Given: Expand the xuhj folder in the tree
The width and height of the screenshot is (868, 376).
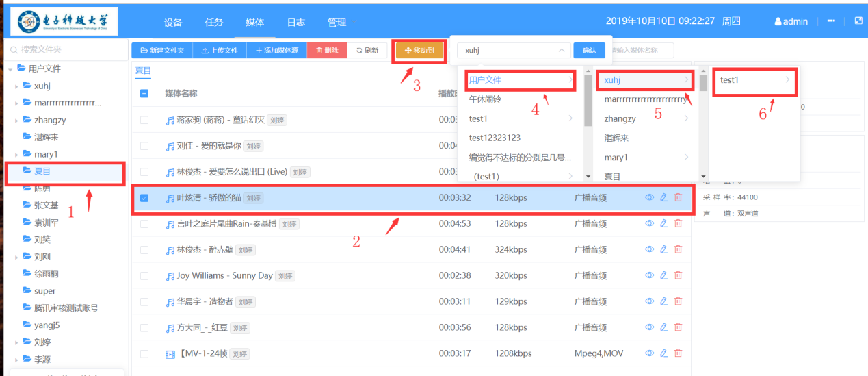Looking at the screenshot, I should pos(16,86).
